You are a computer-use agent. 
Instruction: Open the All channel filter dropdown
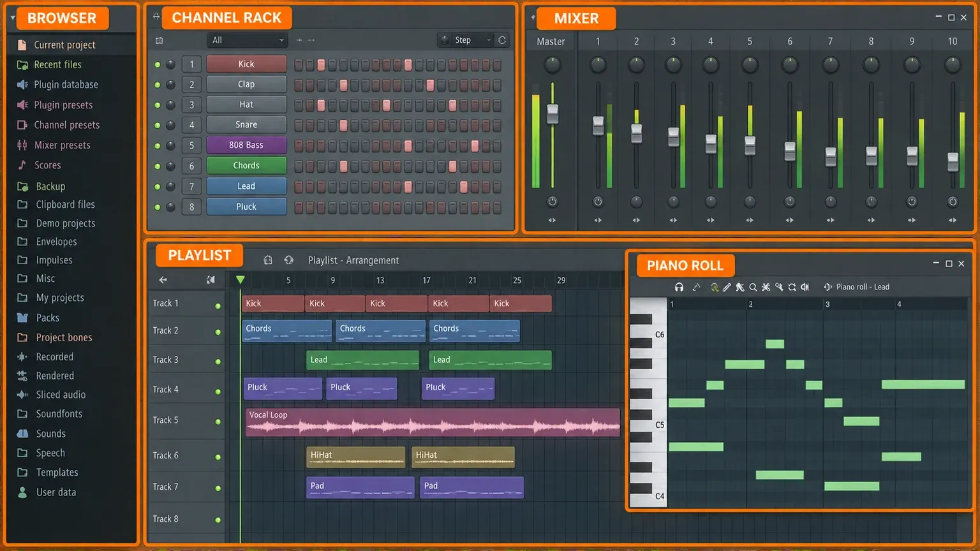(247, 40)
